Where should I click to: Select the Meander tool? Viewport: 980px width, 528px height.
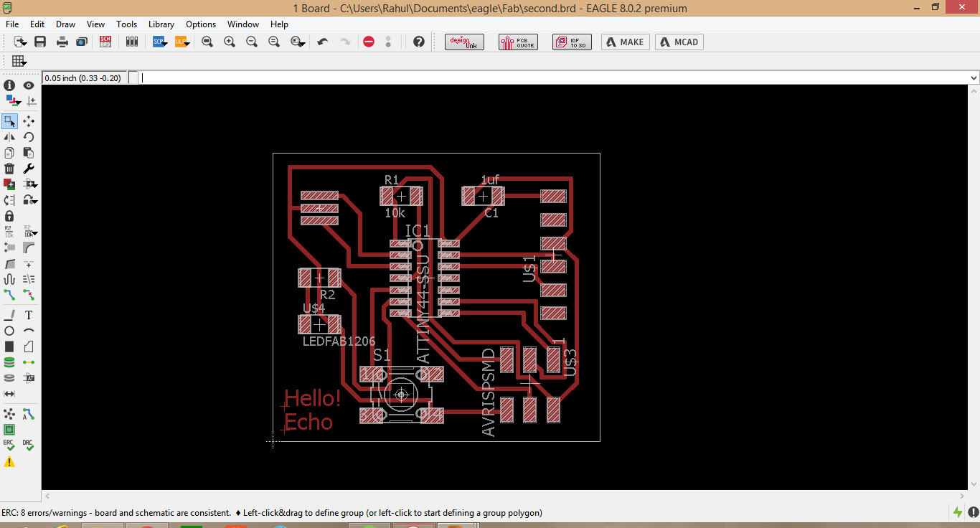click(x=9, y=279)
